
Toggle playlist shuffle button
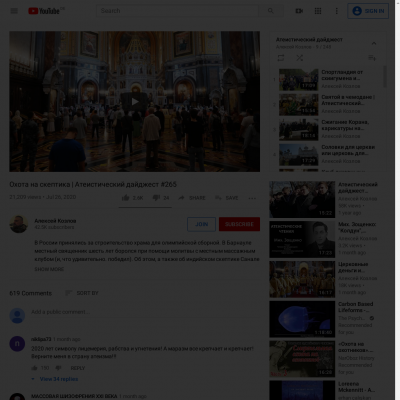[300, 58]
